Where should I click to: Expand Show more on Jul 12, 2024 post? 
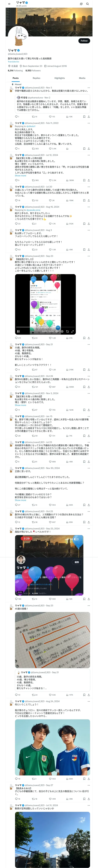pyautogui.click(x=20, y=176)
